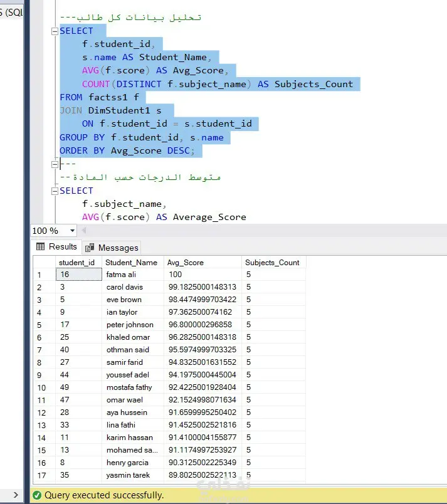The height and width of the screenshot is (504, 447).
Task: Select the cell 94.8325001631552
Action: tap(202, 362)
